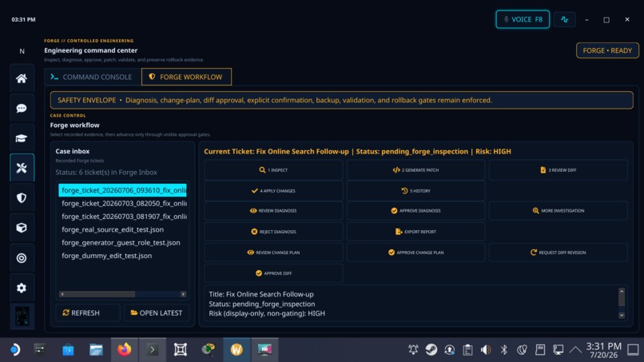Activate the VOICE F8 button

coord(523,19)
